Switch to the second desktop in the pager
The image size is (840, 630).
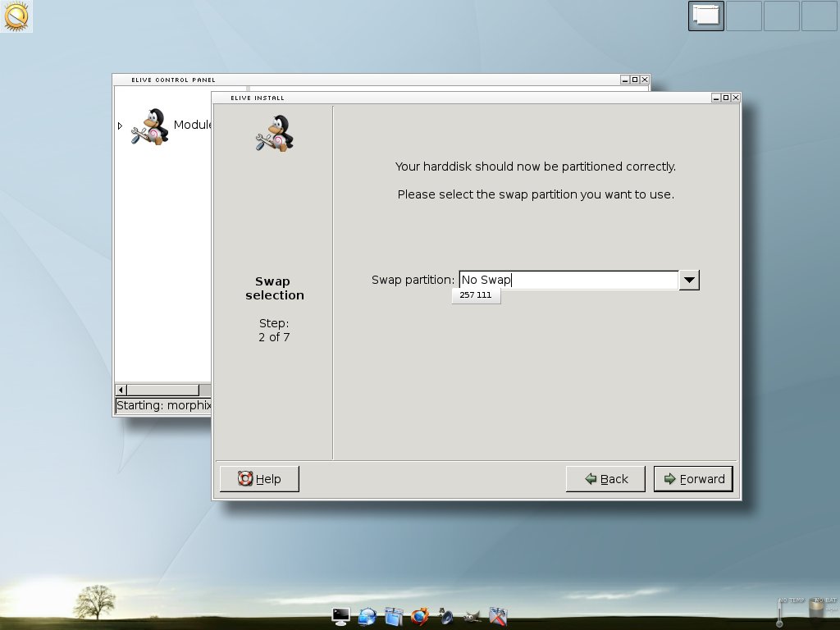743,16
